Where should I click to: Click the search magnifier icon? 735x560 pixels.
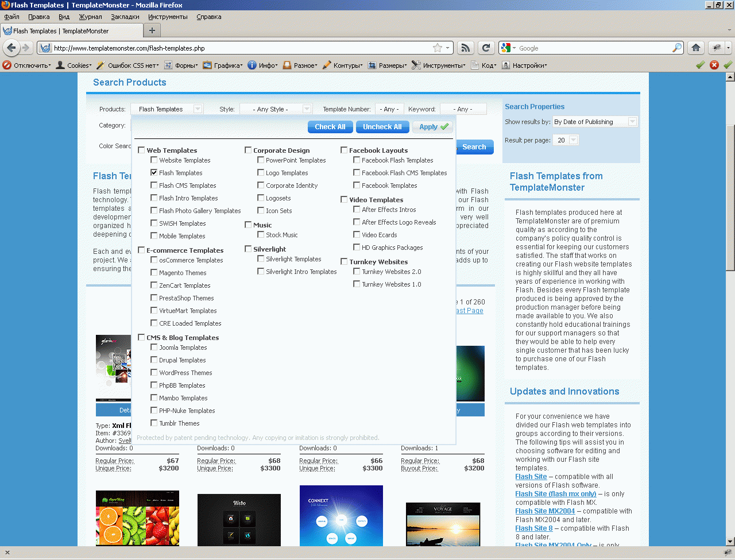point(678,48)
